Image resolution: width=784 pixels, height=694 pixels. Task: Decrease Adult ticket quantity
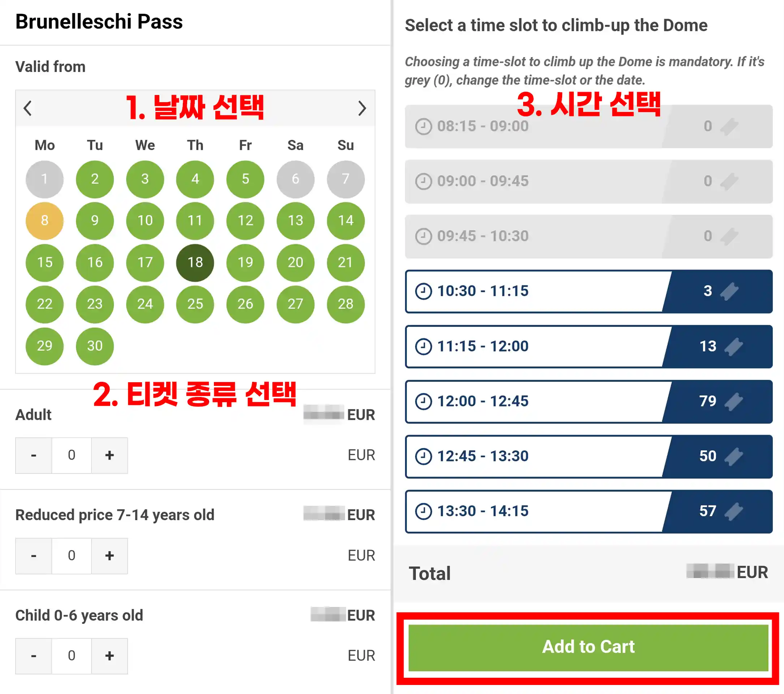(34, 455)
